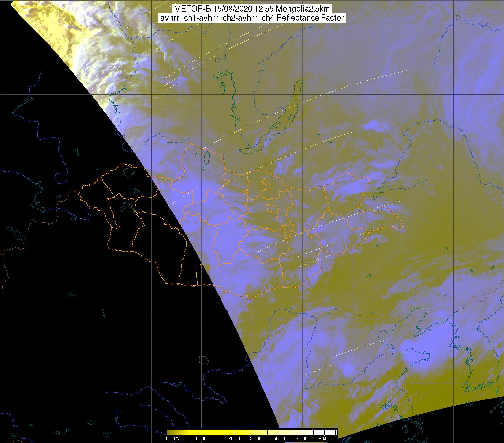Click the '90.00' scale label
504x443 pixels.
pos(325,438)
